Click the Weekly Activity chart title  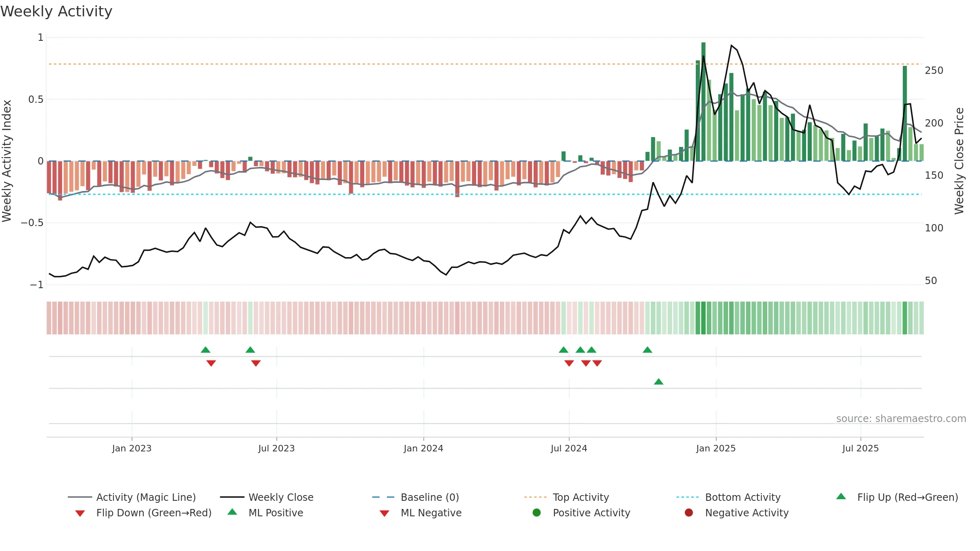[x=56, y=11]
